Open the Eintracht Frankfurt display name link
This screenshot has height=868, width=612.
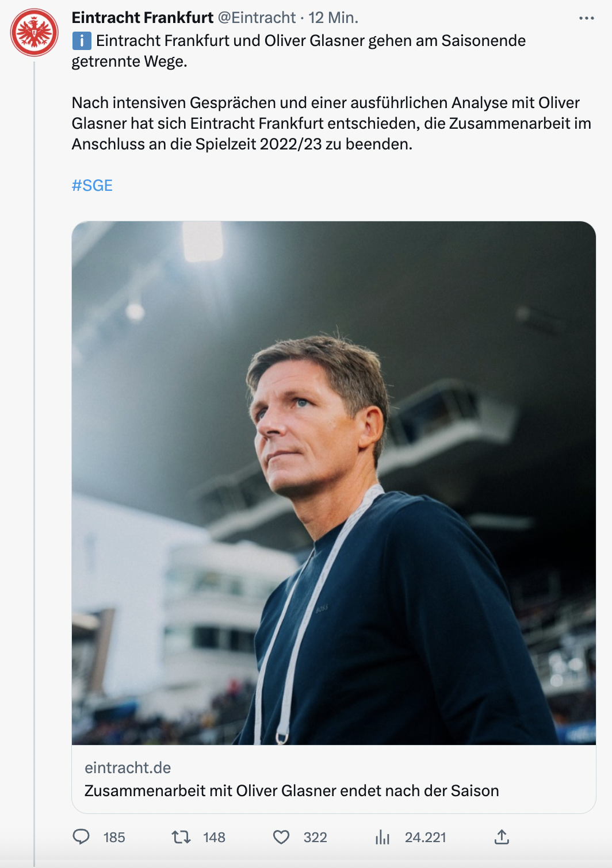click(142, 18)
